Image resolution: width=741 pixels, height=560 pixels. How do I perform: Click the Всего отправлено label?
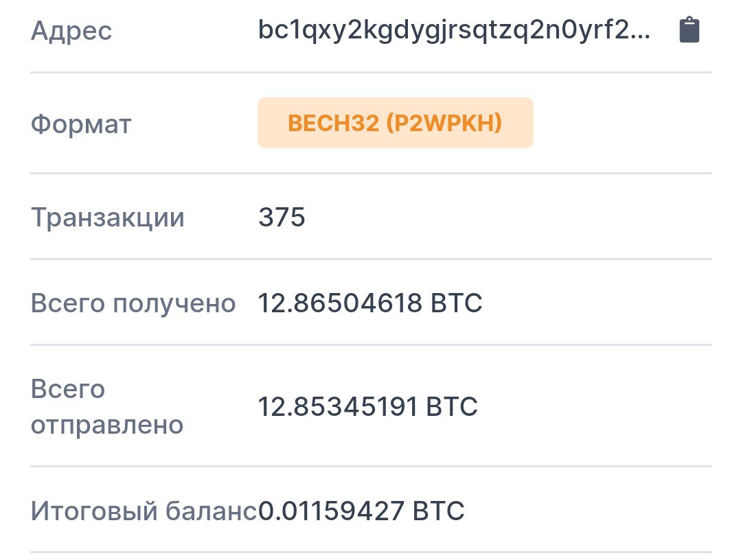[107, 407]
